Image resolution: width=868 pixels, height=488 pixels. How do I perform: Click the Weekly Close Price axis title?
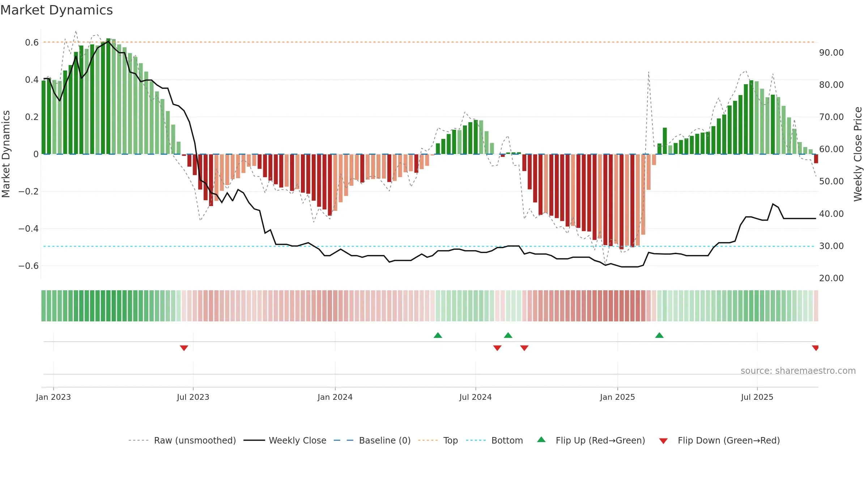pos(858,154)
